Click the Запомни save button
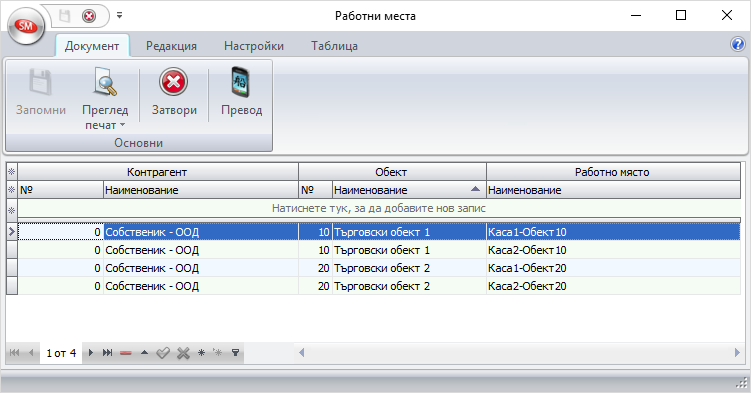The height and width of the screenshot is (393, 751). click(x=41, y=92)
